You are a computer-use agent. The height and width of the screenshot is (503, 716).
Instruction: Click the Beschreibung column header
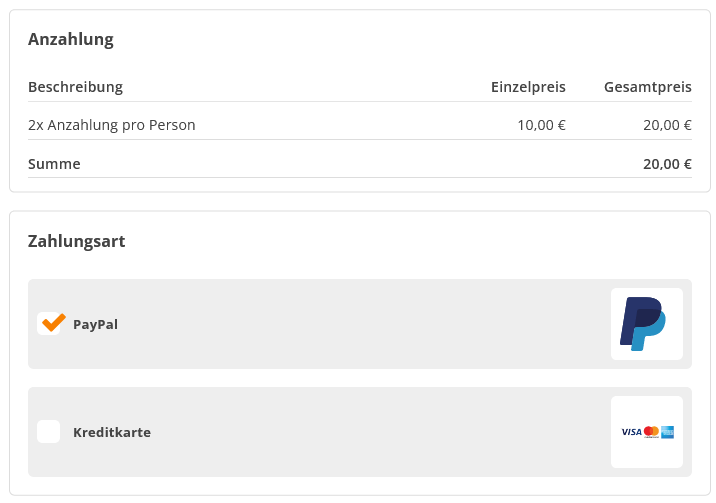(x=75, y=87)
